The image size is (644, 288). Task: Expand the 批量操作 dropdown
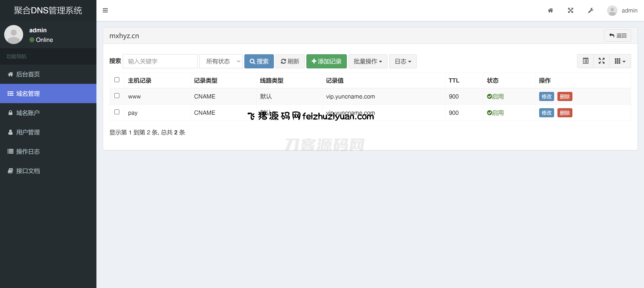click(x=368, y=61)
